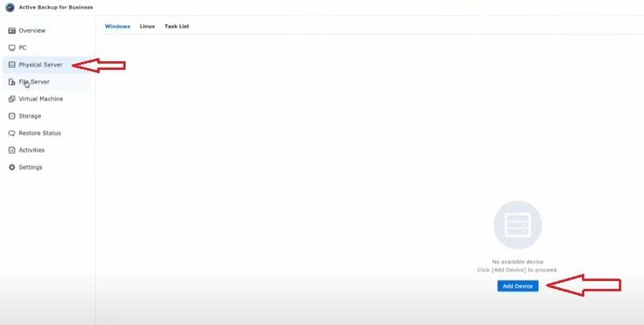The height and width of the screenshot is (325, 644).
Task: Select Physical Server in the sidebar
Action: [x=47, y=65]
